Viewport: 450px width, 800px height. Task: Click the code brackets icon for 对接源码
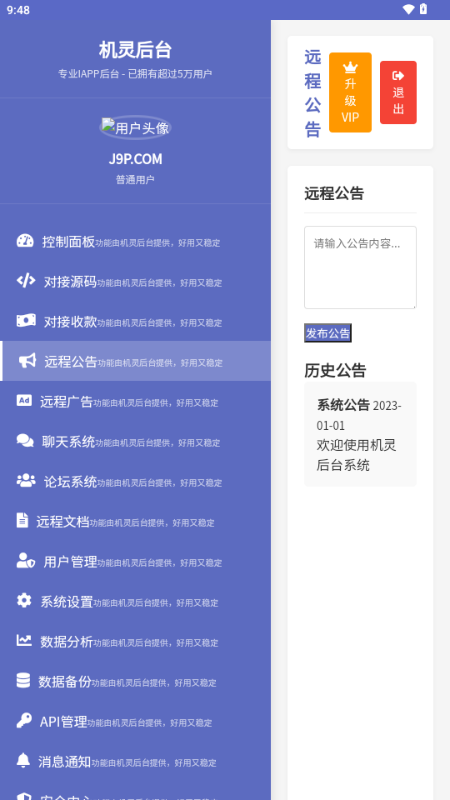pyautogui.click(x=26, y=281)
